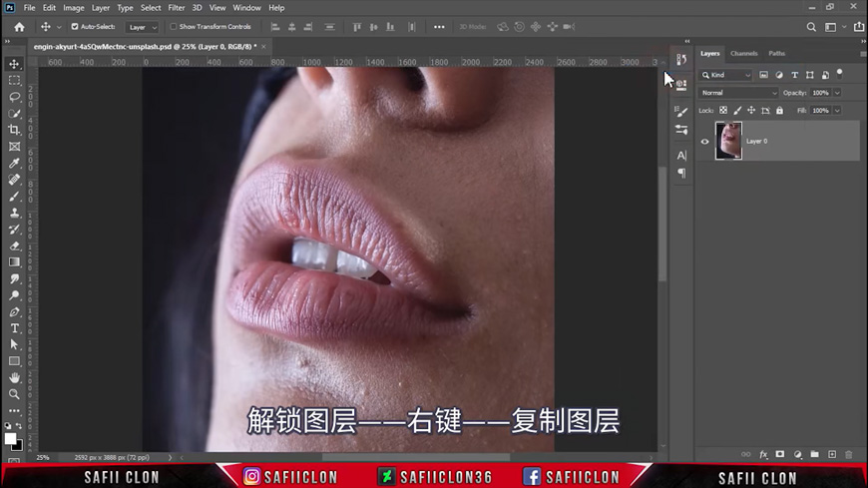Delete layer trash icon
Viewport: 868px width, 488px height.
point(849,454)
